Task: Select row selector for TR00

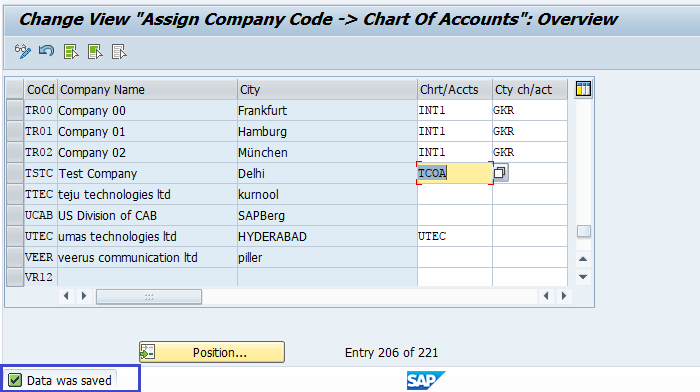Action: tap(15, 110)
